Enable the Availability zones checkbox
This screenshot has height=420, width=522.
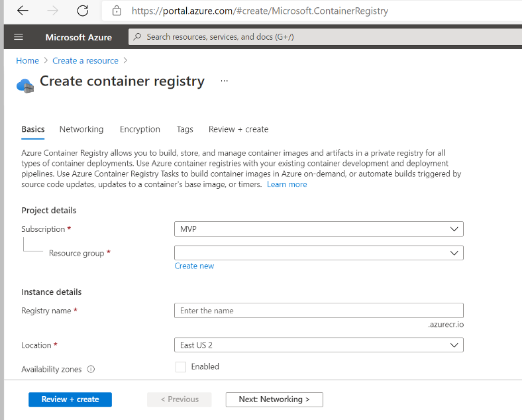(181, 367)
